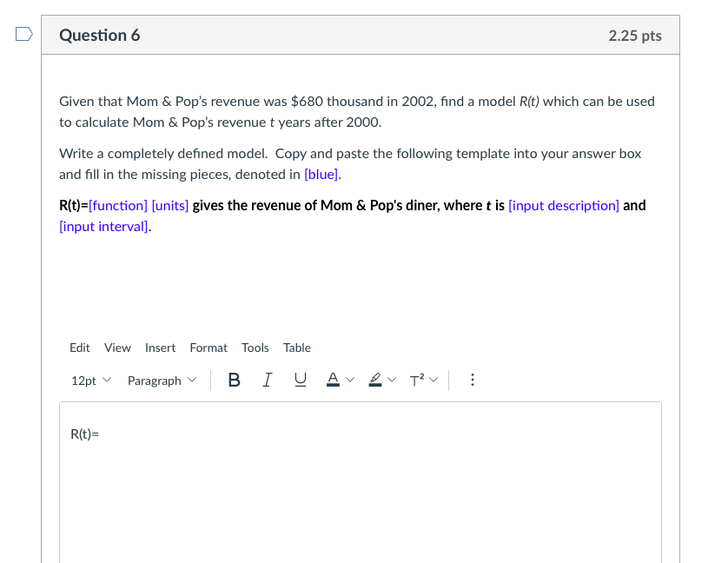Image resolution: width=728 pixels, height=563 pixels.
Task: Open the Format menu
Action: click(208, 348)
